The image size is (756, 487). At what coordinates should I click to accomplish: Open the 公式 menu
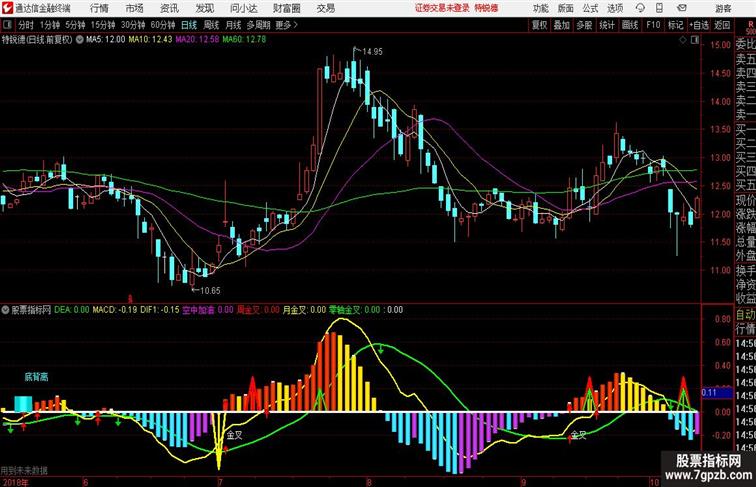pos(590,8)
